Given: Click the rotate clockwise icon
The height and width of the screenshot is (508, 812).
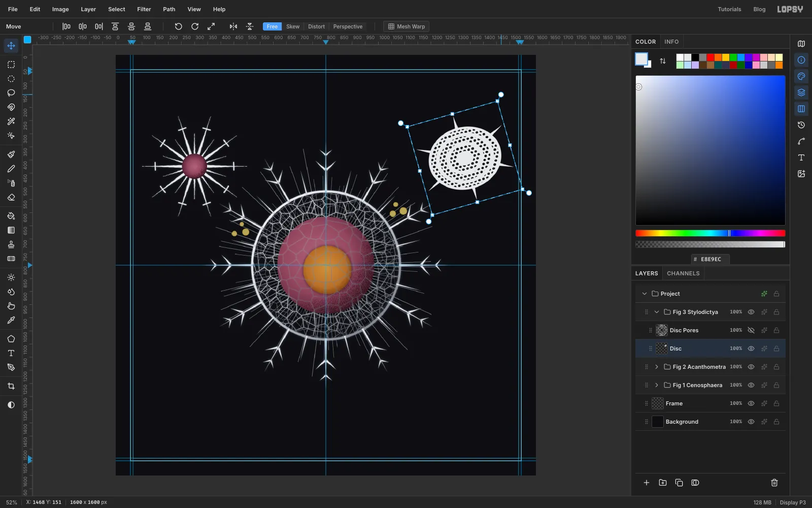Looking at the screenshot, I should pos(195,26).
